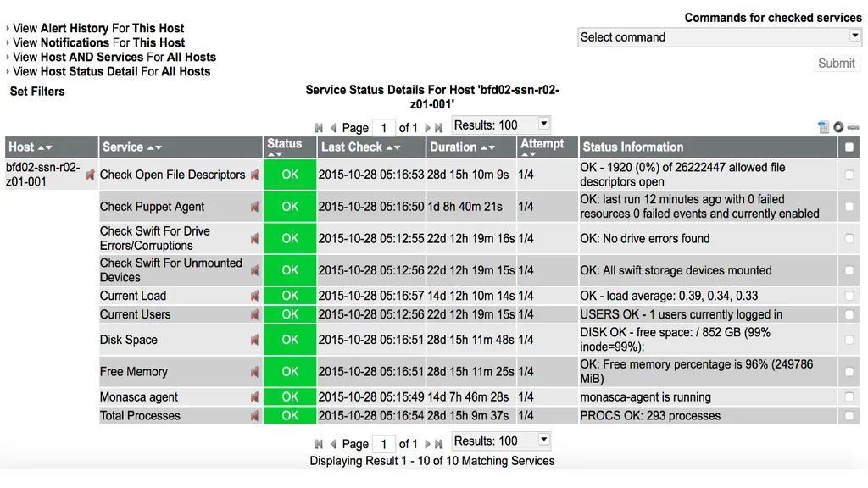868x488 pixels.
Task: Open the top Results: 100 dropdown
Action: (501, 125)
